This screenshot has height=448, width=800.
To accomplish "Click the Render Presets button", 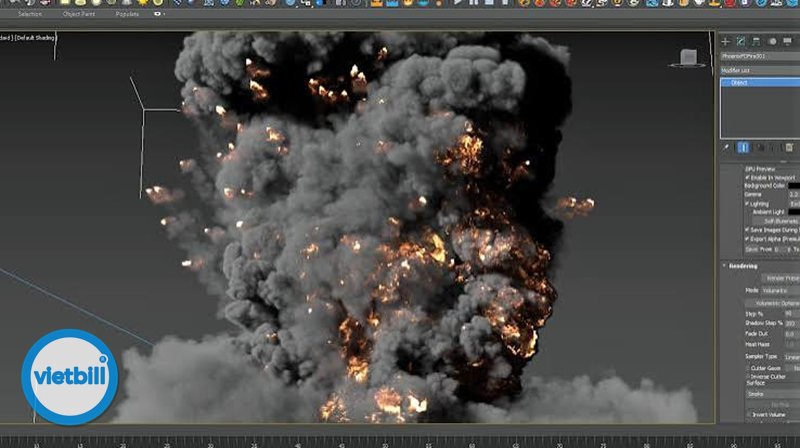I will [x=781, y=278].
